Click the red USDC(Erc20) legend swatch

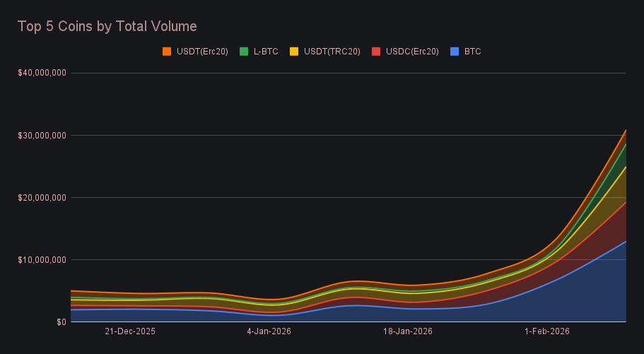[x=376, y=52]
